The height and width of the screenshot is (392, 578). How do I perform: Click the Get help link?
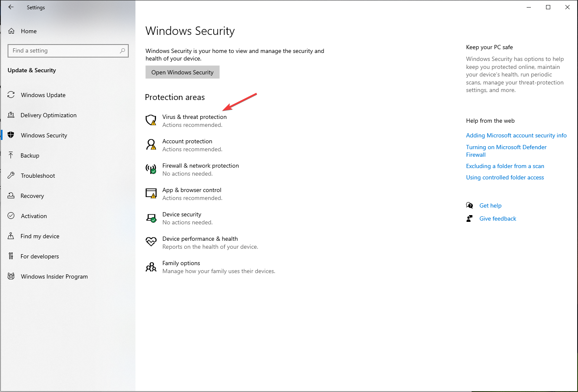pyautogui.click(x=491, y=205)
